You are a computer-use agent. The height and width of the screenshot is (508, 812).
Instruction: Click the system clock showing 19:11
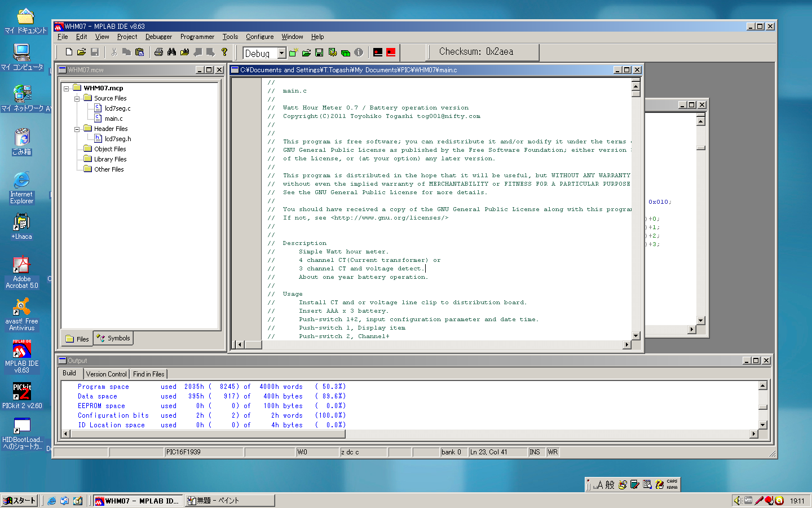click(x=797, y=501)
